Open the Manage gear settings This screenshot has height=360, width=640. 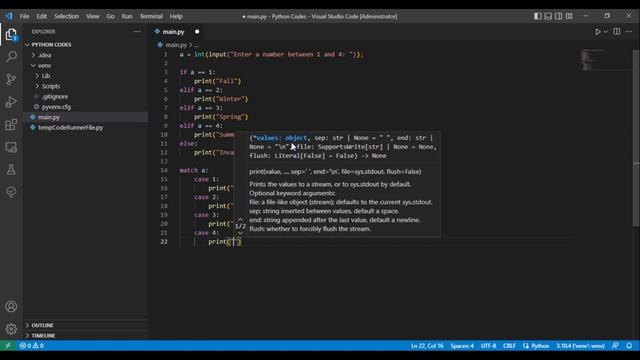coord(11,329)
